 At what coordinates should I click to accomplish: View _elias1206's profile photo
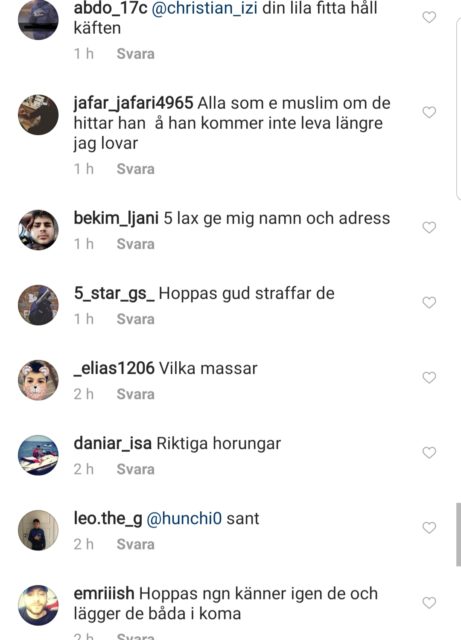[38, 380]
